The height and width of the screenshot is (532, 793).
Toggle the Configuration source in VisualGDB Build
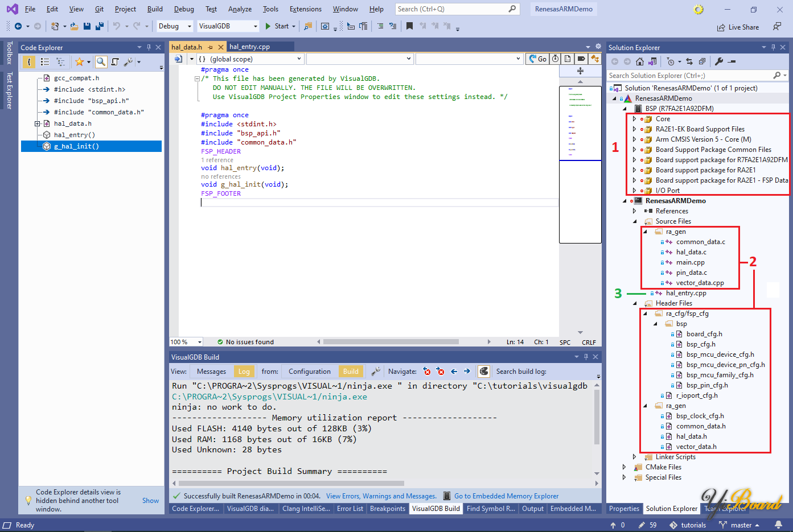pos(309,372)
